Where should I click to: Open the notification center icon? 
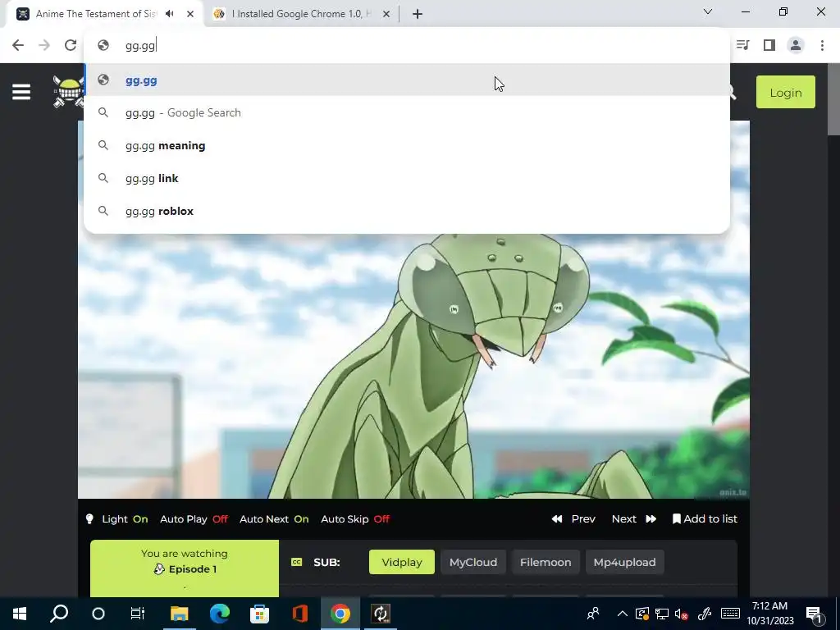point(813,614)
